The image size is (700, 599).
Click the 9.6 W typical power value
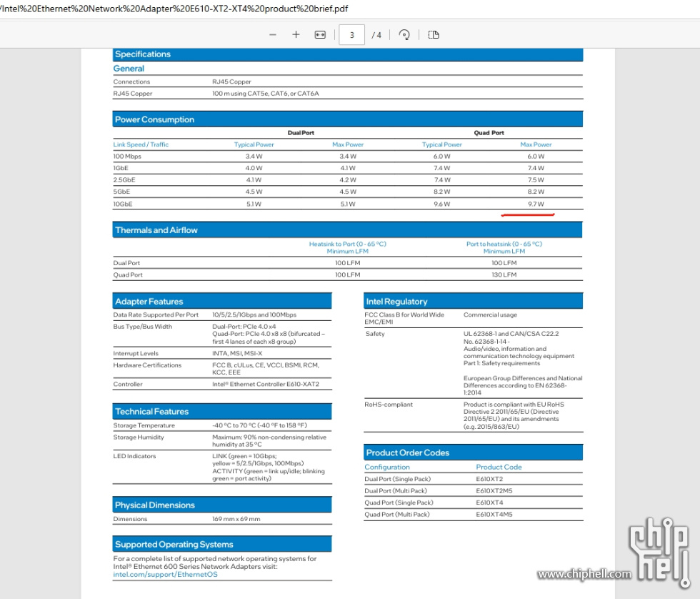point(442,204)
